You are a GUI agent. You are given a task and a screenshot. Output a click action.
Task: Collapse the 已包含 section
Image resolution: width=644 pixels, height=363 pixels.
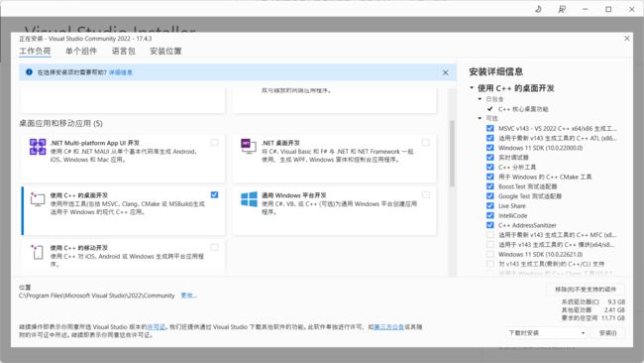click(480, 99)
